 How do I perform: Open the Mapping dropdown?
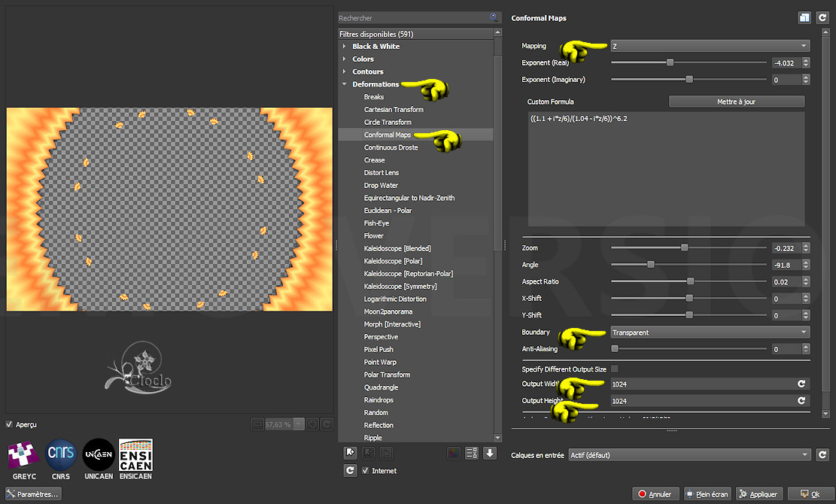click(710, 46)
